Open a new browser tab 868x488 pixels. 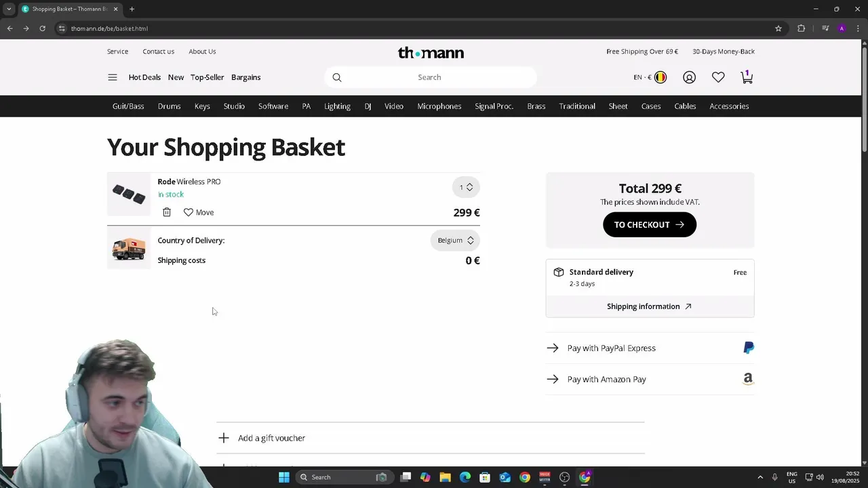pos(132,9)
